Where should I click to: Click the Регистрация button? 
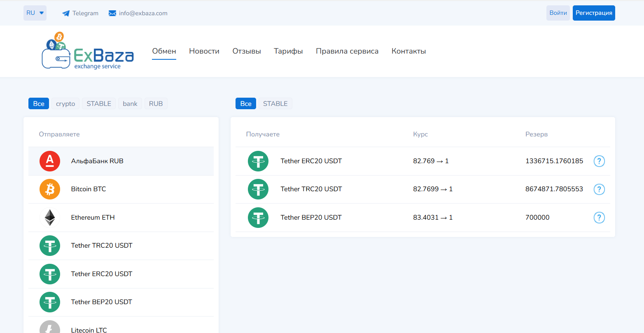point(594,13)
